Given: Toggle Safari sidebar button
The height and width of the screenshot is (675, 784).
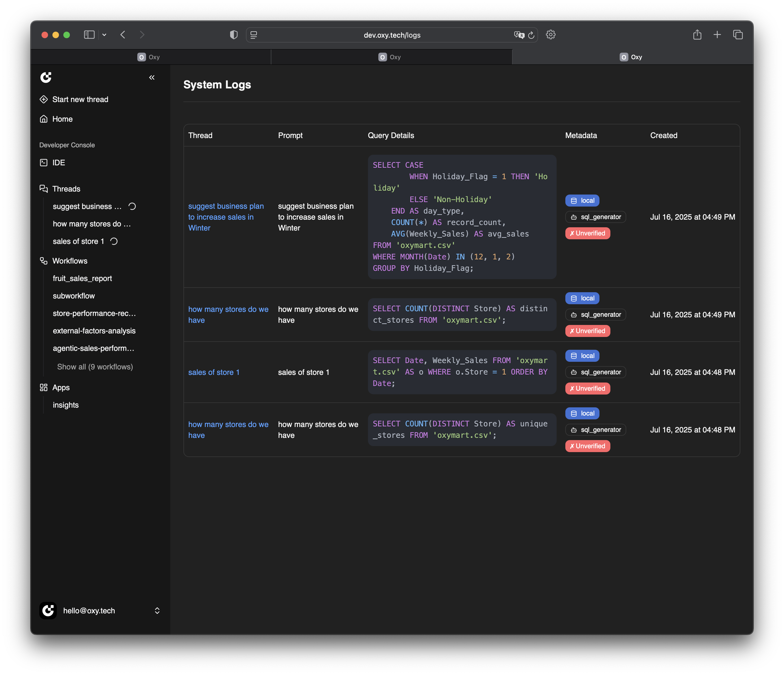Looking at the screenshot, I should click(x=89, y=35).
